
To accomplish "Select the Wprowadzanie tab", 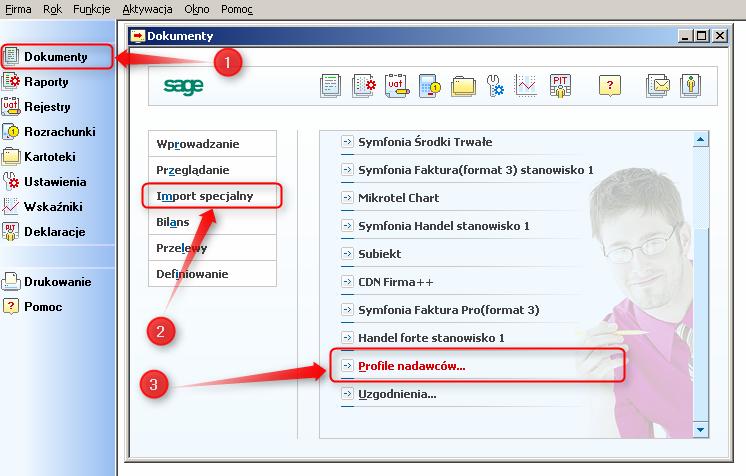I will pos(212,144).
